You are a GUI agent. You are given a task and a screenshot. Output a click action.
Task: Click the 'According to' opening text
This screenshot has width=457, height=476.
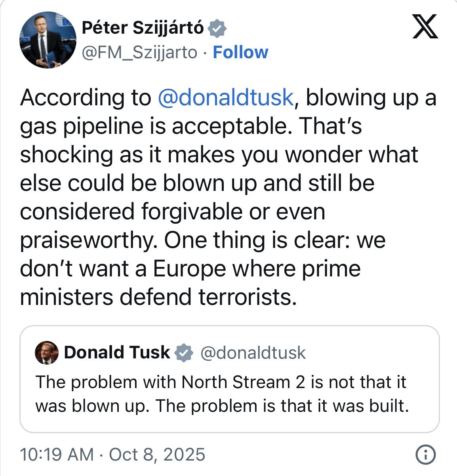(86, 97)
